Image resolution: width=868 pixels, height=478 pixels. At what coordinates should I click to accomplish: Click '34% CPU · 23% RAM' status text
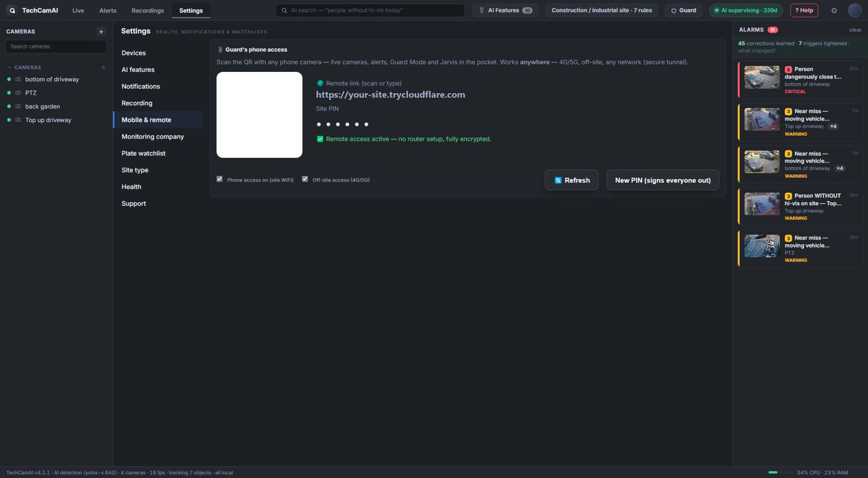click(x=822, y=472)
